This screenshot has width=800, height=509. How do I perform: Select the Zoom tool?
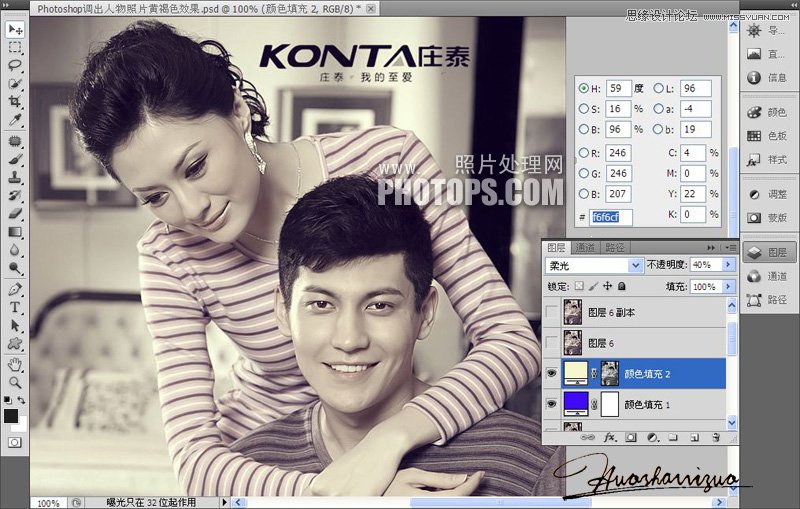point(15,382)
